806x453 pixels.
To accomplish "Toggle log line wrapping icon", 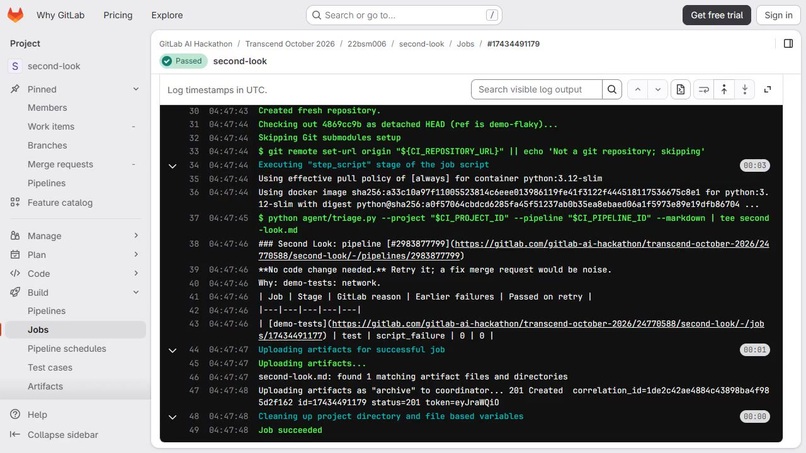I will (704, 89).
